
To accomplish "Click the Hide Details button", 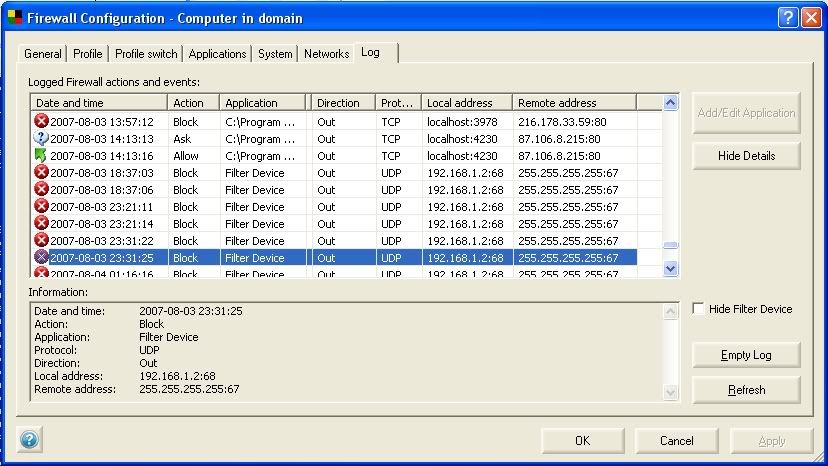I will point(745,156).
